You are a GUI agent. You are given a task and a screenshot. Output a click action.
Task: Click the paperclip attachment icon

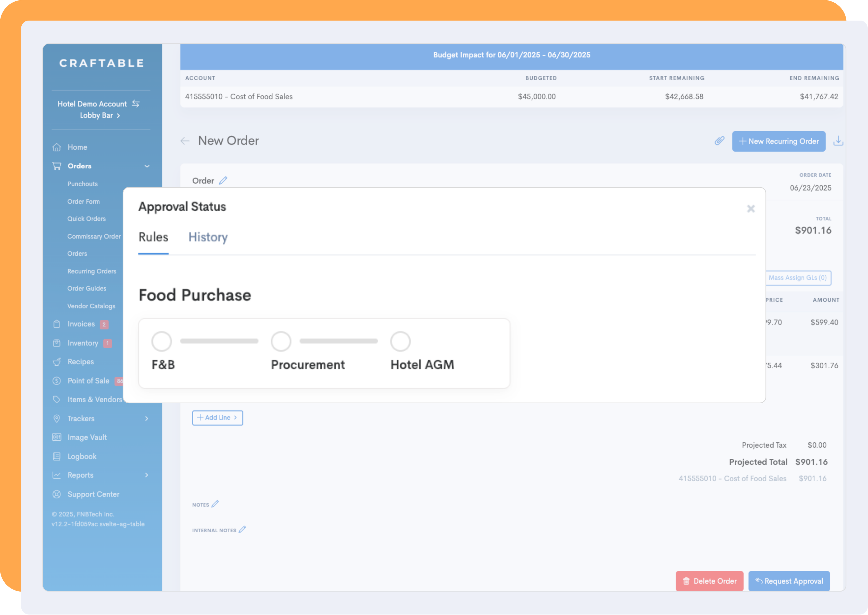coord(720,141)
